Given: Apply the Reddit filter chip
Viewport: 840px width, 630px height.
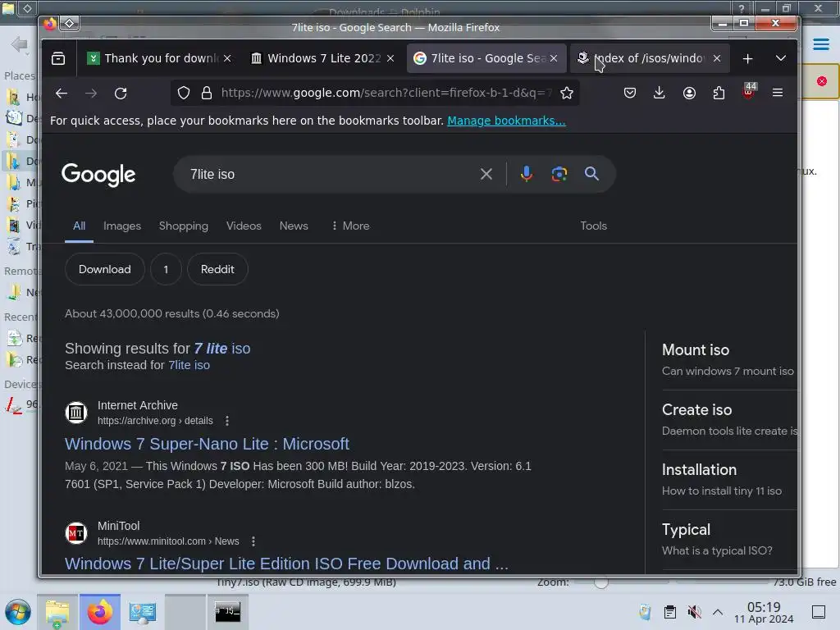Looking at the screenshot, I should [217, 269].
